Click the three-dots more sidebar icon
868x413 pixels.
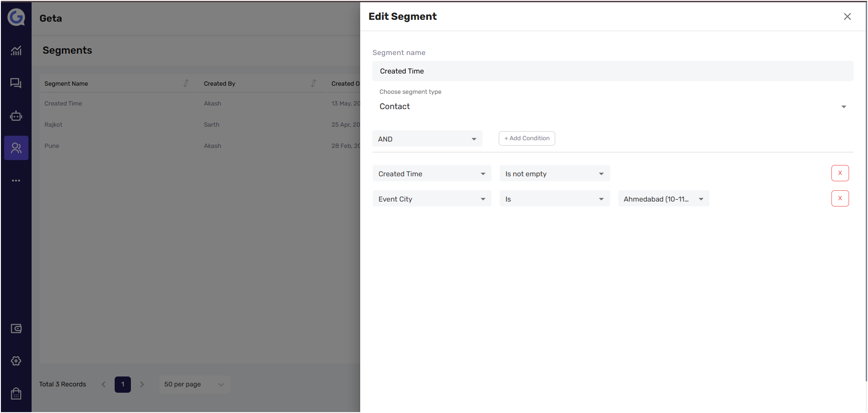click(x=16, y=181)
